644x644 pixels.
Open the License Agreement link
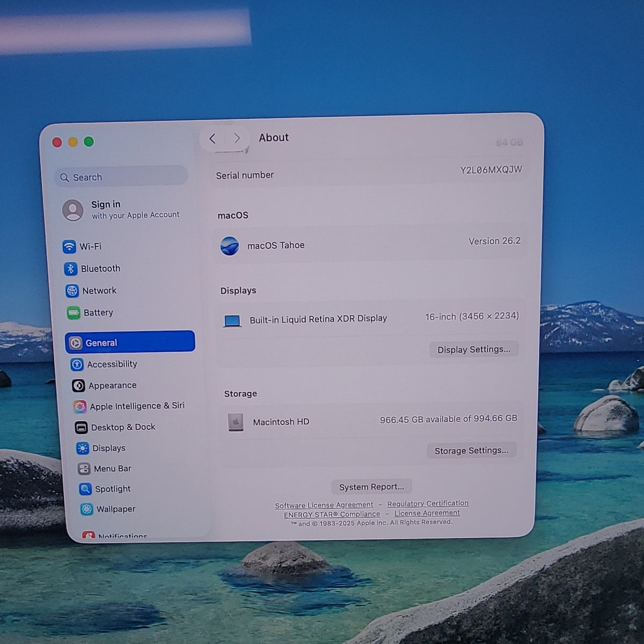coord(427,513)
